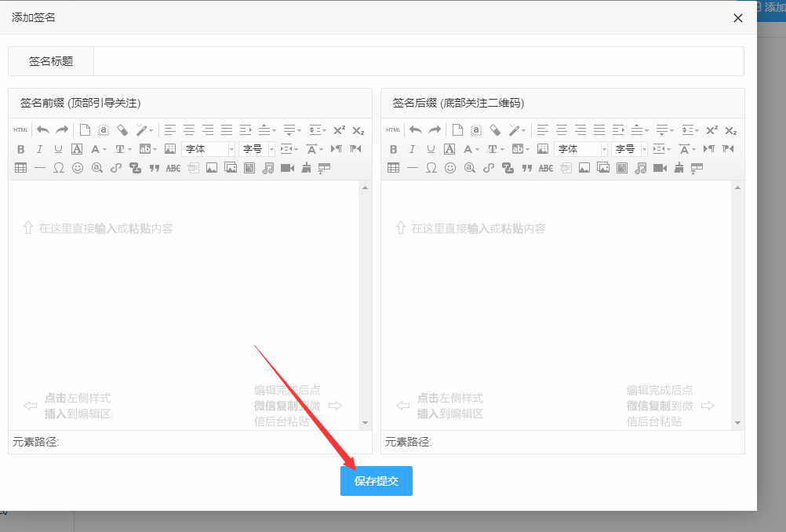Click the Redo icon in the right editor
786x532 pixels.
435,129
